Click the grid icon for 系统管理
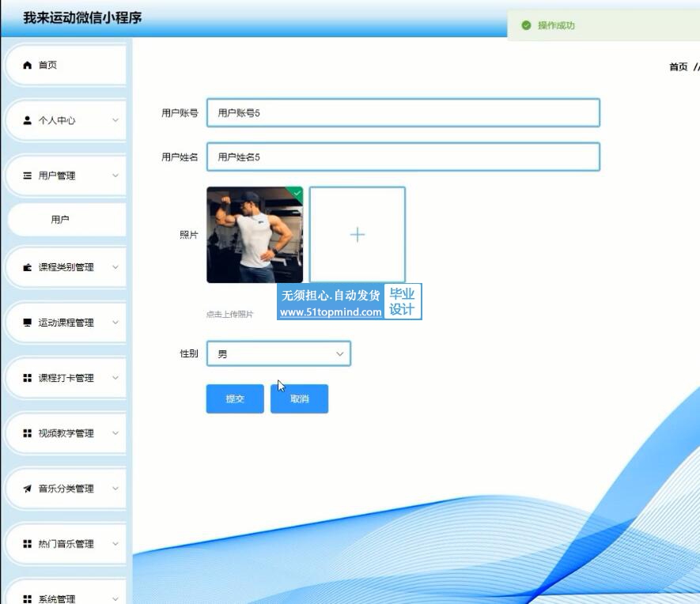The height and width of the screenshot is (604, 700). click(x=27, y=598)
